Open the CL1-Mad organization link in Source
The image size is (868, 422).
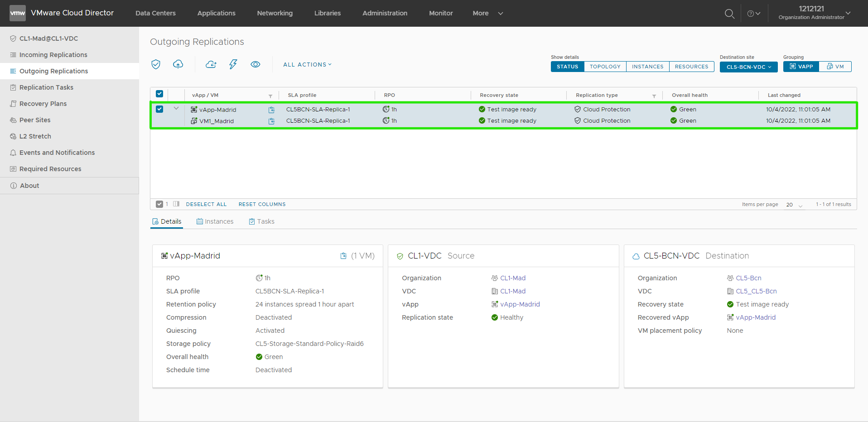[x=513, y=278]
